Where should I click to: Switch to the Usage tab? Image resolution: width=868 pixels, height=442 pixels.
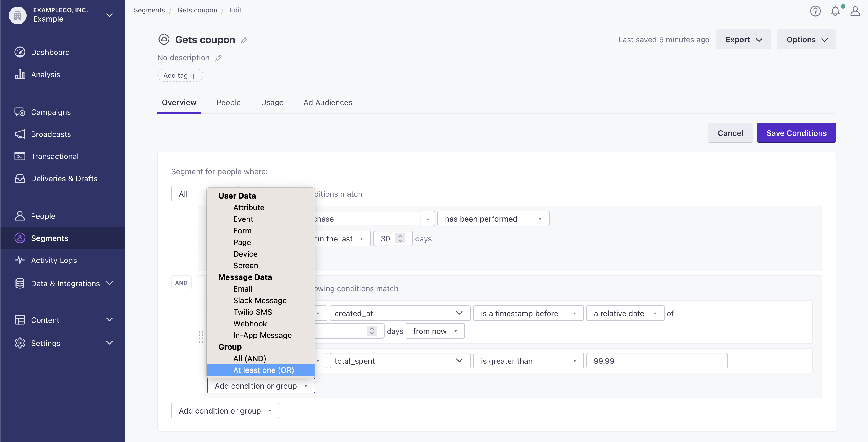pyautogui.click(x=272, y=103)
